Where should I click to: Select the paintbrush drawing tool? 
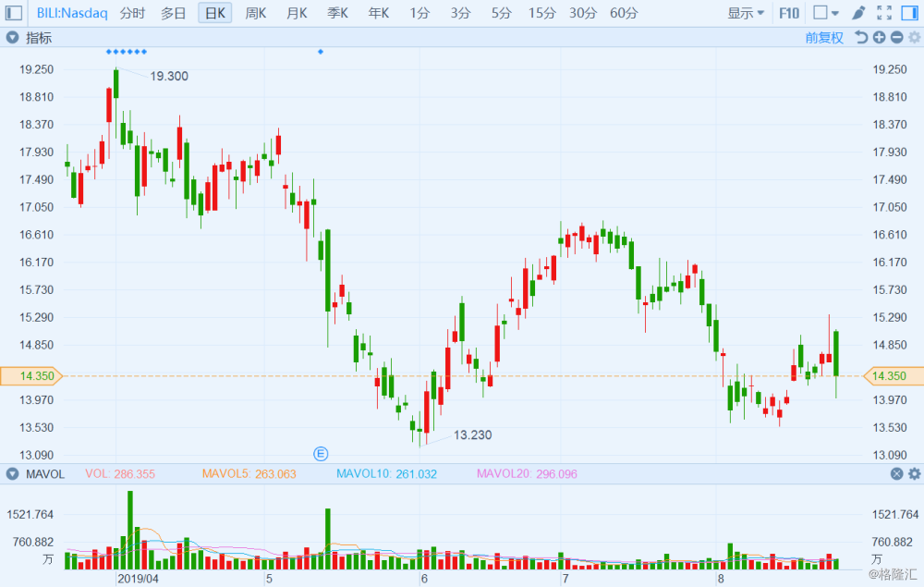(858, 13)
